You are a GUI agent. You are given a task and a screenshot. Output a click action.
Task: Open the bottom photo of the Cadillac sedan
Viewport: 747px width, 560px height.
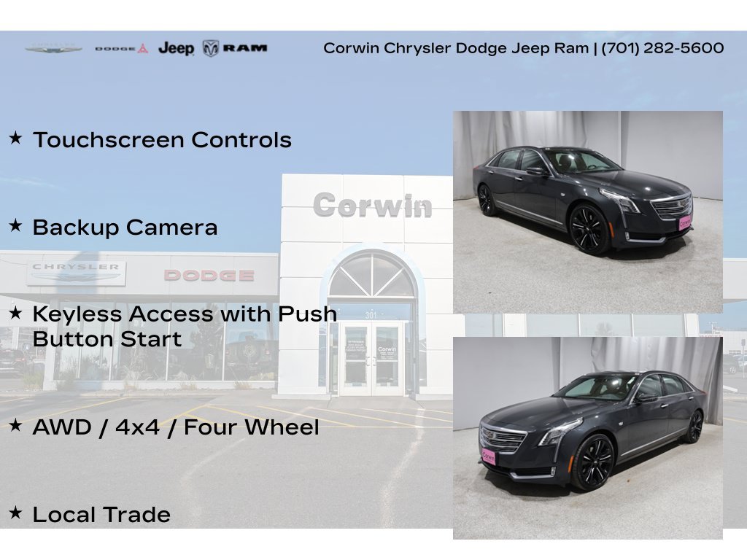[588, 438]
